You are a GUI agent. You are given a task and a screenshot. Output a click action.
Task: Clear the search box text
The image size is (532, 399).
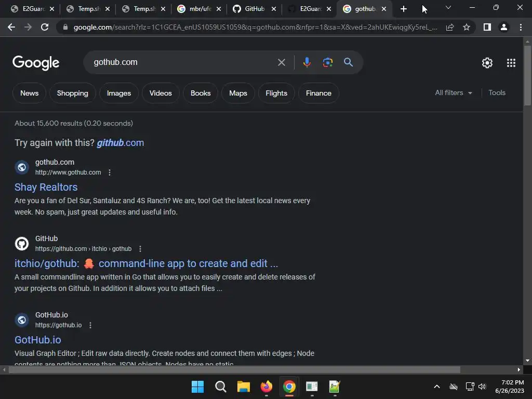(x=281, y=62)
